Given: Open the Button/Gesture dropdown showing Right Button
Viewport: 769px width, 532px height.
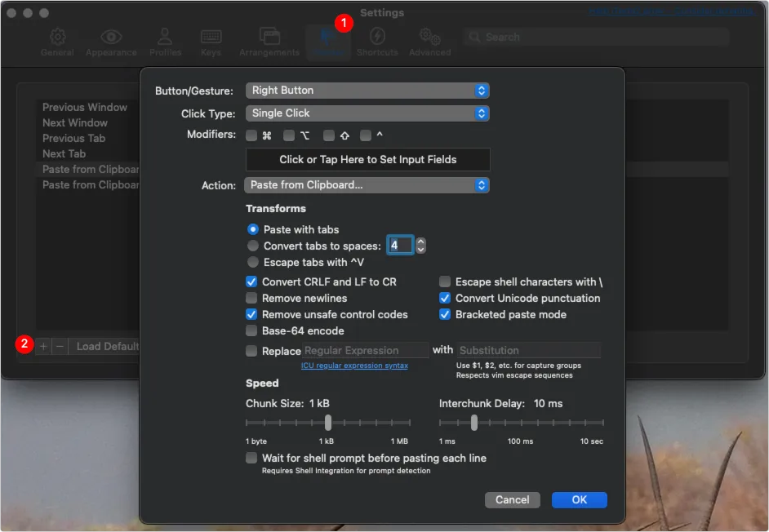Looking at the screenshot, I should click(x=367, y=91).
